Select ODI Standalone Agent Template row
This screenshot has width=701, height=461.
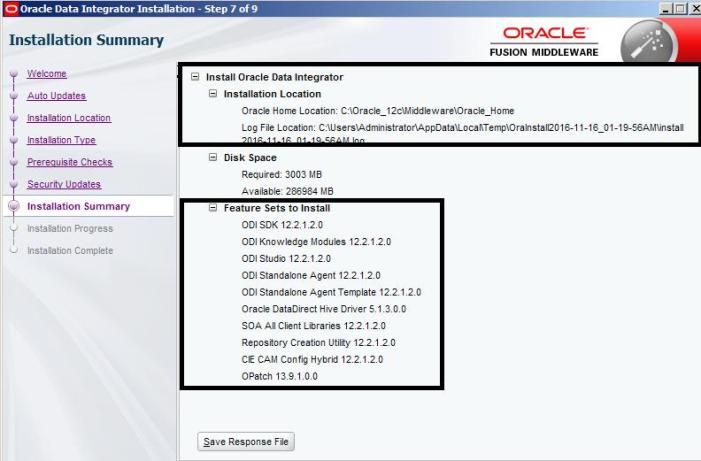click(331, 292)
